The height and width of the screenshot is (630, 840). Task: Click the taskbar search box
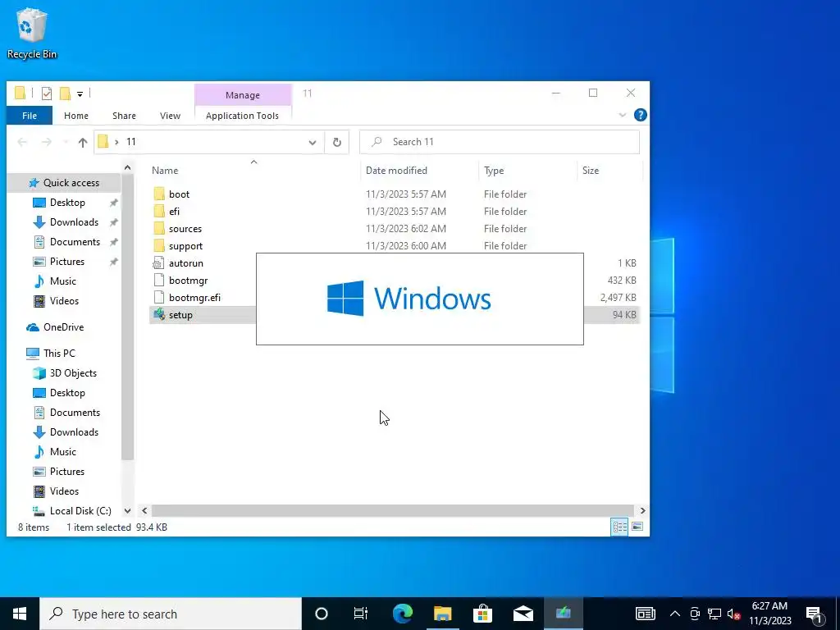click(171, 614)
